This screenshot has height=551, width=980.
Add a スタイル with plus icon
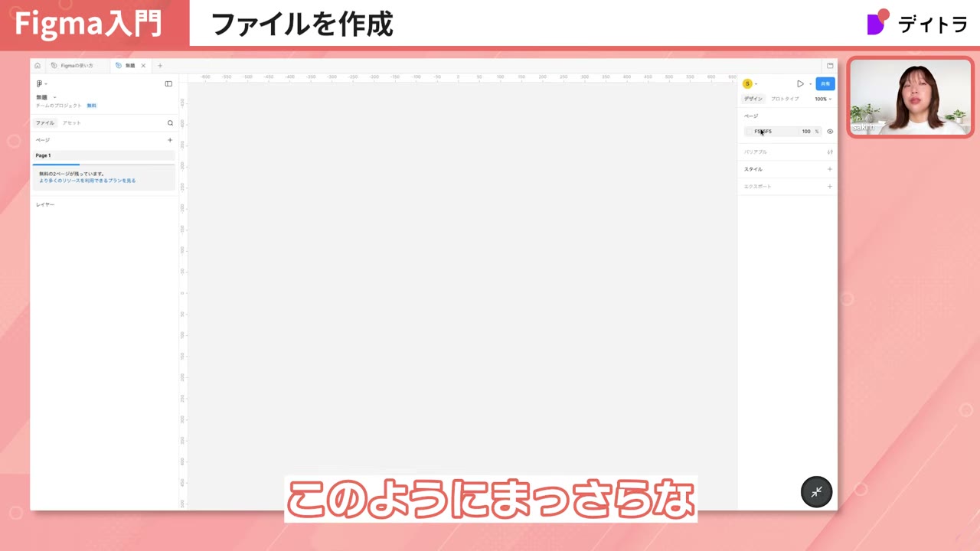point(830,169)
